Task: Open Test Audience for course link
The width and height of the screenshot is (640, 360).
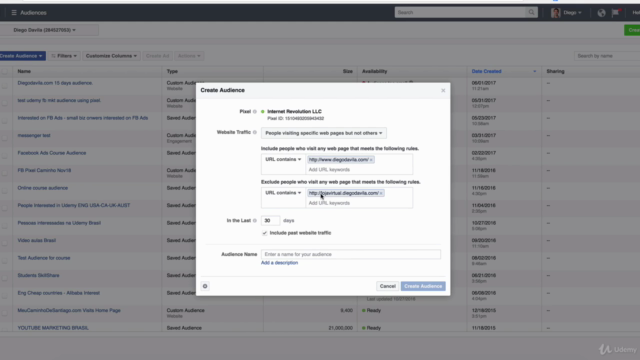Action: [44, 258]
